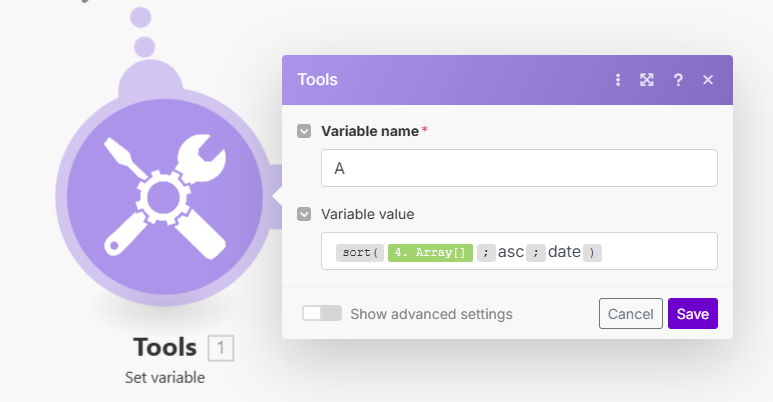Click the "Set variable" module subtitle

[164, 378]
